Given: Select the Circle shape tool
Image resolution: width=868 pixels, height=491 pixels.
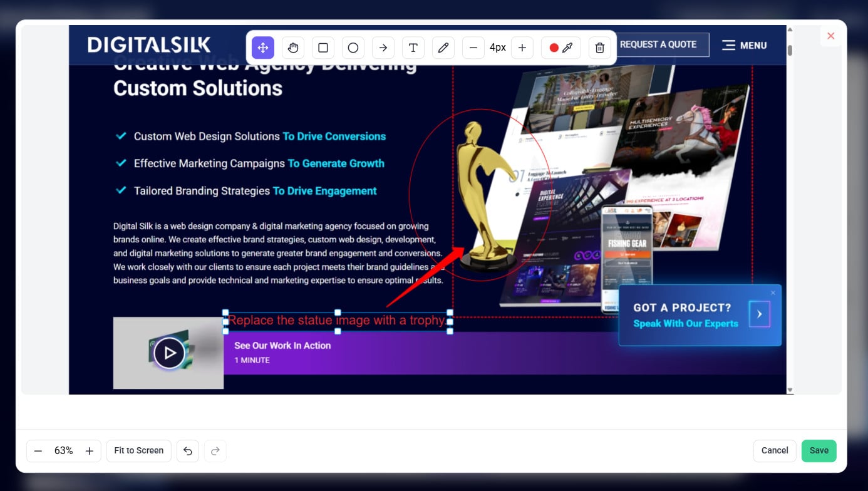Looking at the screenshot, I should pyautogui.click(x=353, y=48).
